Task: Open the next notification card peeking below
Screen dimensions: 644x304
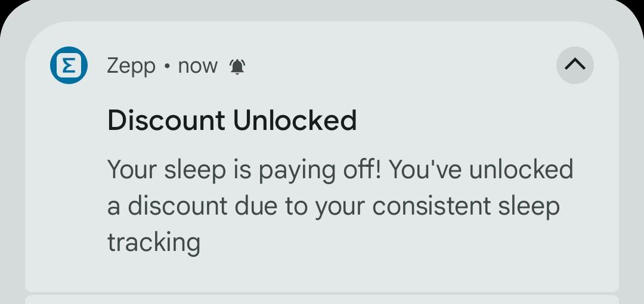Action: (321, 299)
